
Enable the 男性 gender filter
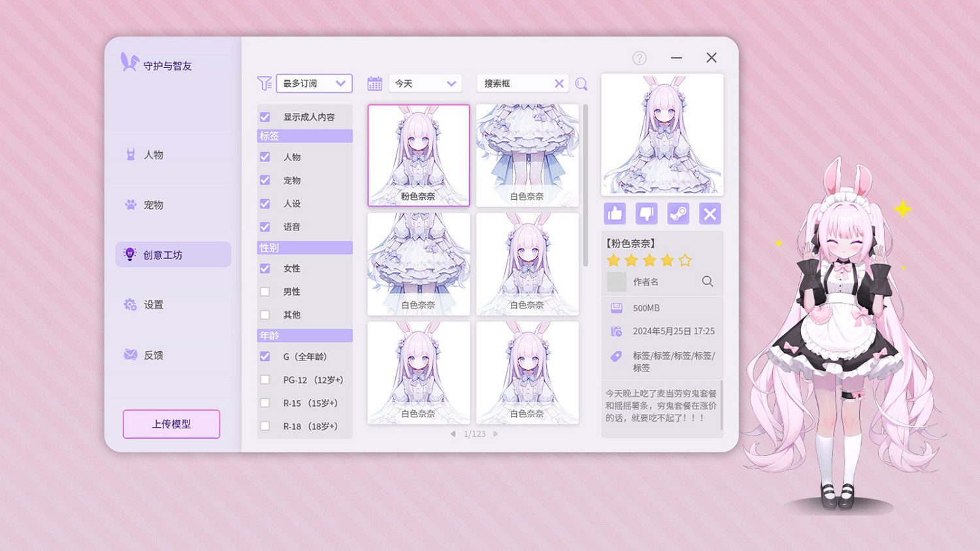(265, 291)
